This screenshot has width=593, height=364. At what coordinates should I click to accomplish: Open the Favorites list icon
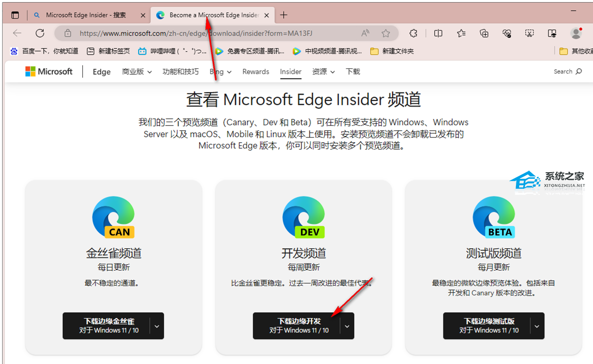point(461,33)
